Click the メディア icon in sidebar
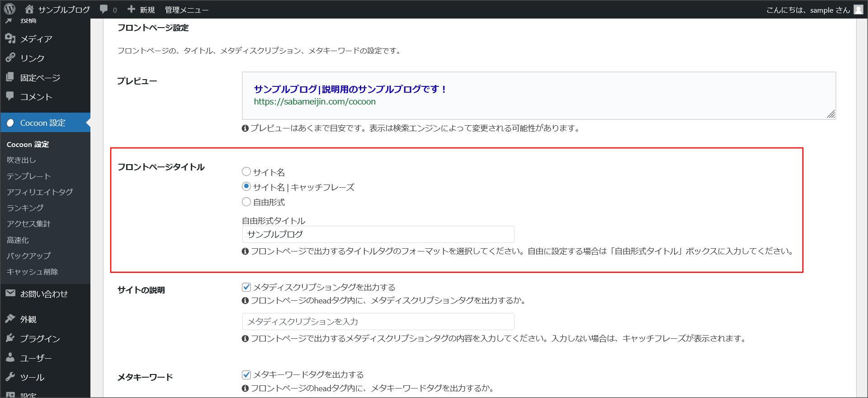This screenshot has width=868, height=398. pyautogui.click(x=10, y=38)
